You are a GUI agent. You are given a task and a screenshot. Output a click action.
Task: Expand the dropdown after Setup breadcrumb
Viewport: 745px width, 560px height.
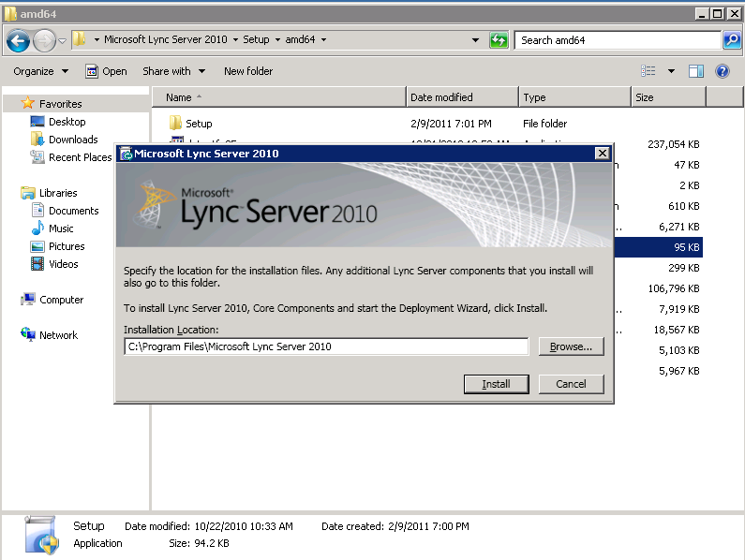[x=277, y=40]
